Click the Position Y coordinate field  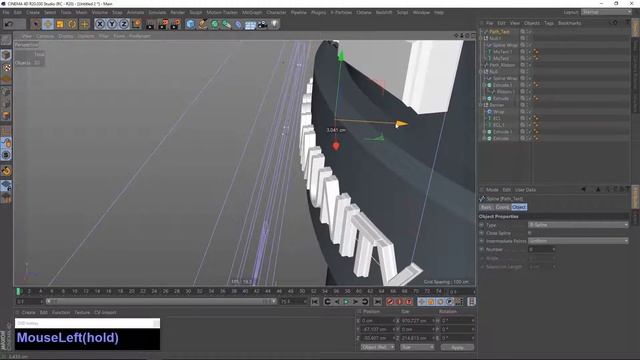(x=377, y=329)
